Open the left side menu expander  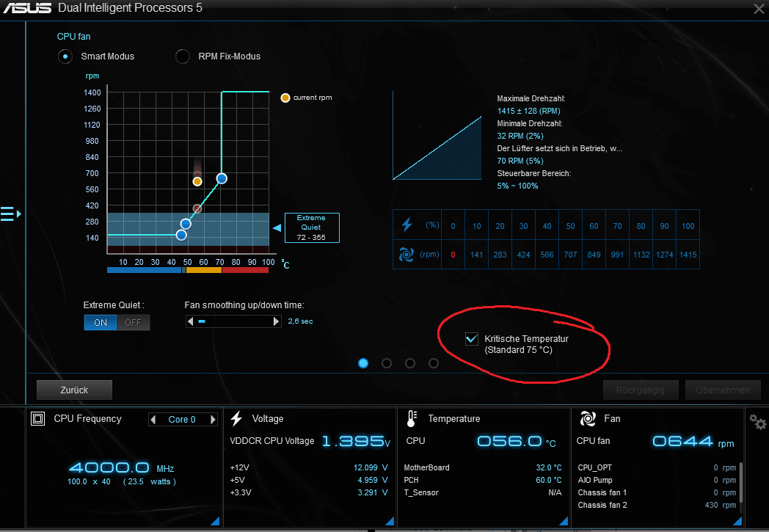[x=11, y=214]
